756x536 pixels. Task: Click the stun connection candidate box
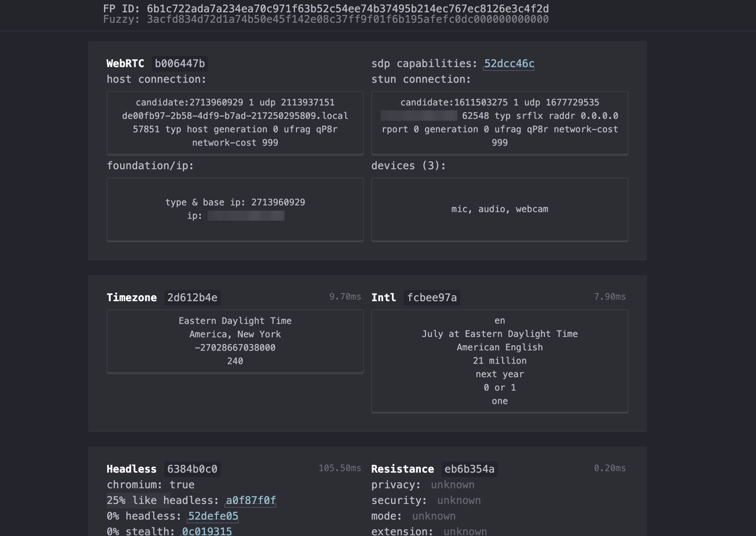coord(499,122)
